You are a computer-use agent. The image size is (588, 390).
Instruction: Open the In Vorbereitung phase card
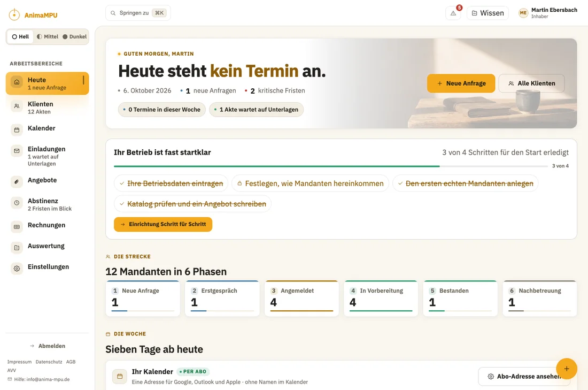click(x=381, y=299)
